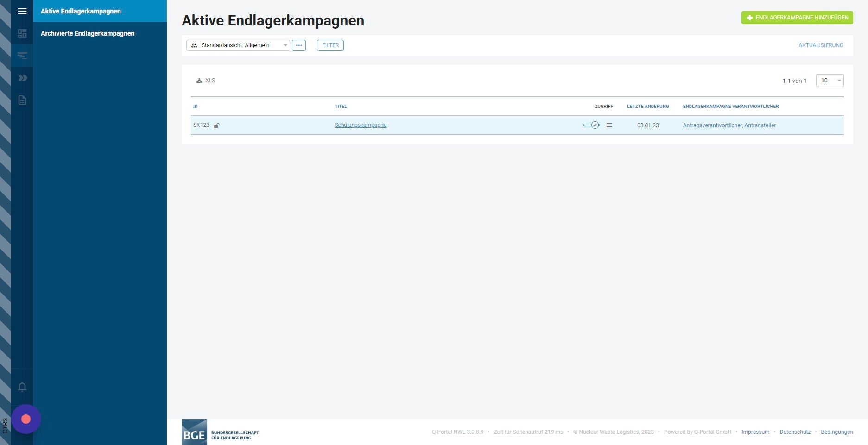Viewport: 868px width, 445px height.
Task: Open the Schulungskampagne campaign link
Action: [361, 125]
